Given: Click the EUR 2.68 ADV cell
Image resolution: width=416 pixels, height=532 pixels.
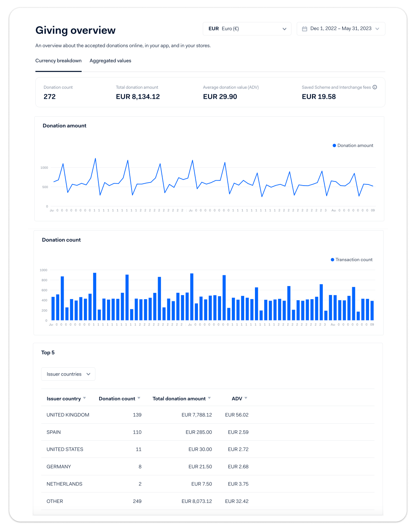Looking at the screenshot, I should pos(238,466).
